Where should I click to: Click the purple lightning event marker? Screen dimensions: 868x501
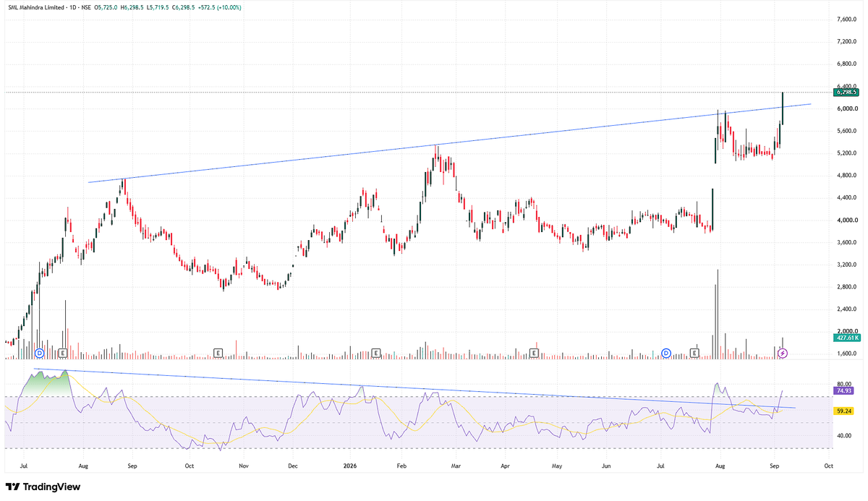[x=781, y=353]
